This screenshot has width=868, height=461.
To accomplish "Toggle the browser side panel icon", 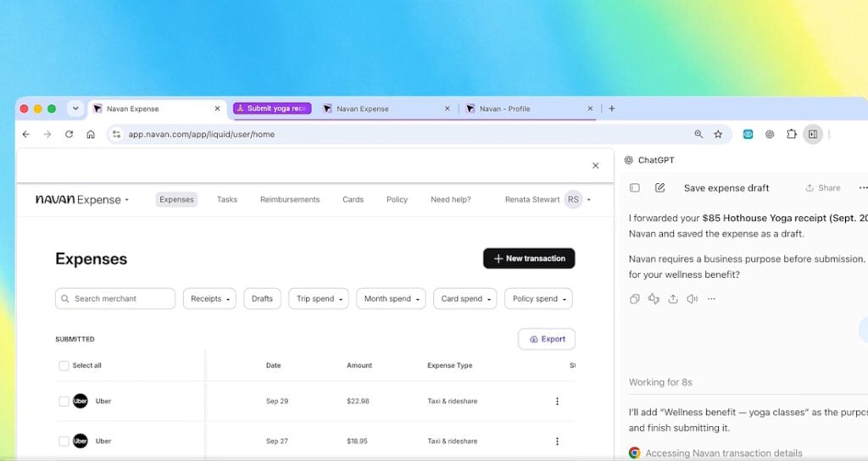I will tap(813, 134).
